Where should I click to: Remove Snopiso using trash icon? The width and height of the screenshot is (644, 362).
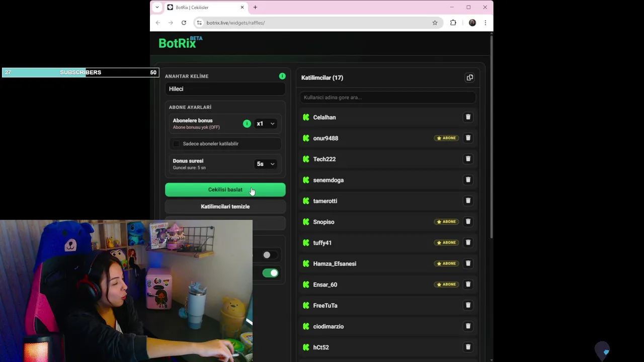pyautogui.click(x=468, y=222)
